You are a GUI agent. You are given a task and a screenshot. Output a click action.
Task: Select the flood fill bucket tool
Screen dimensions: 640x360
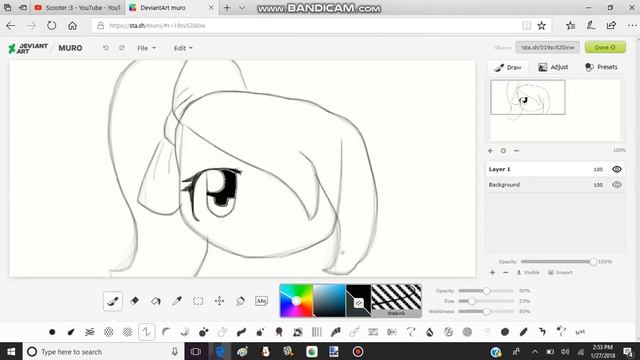click(156, 301)
